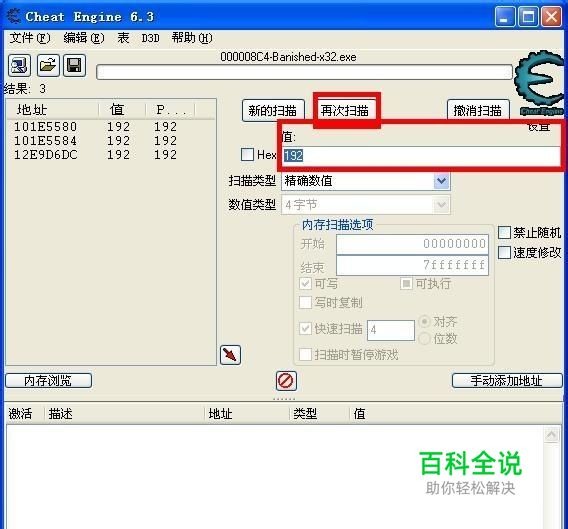The image size is (568, 529).
Task: Select the 对齐 radio button
Action: pos(425,321)
